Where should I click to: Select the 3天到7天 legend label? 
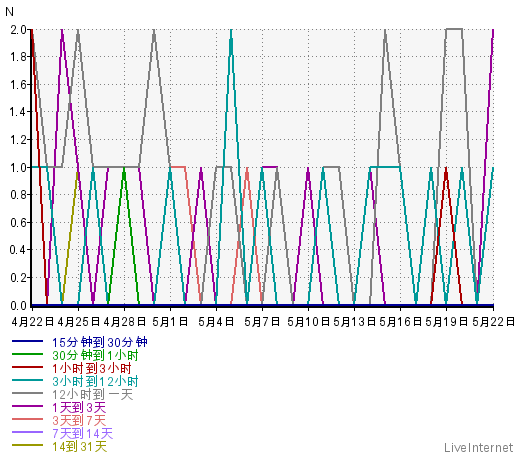point(79,420)
